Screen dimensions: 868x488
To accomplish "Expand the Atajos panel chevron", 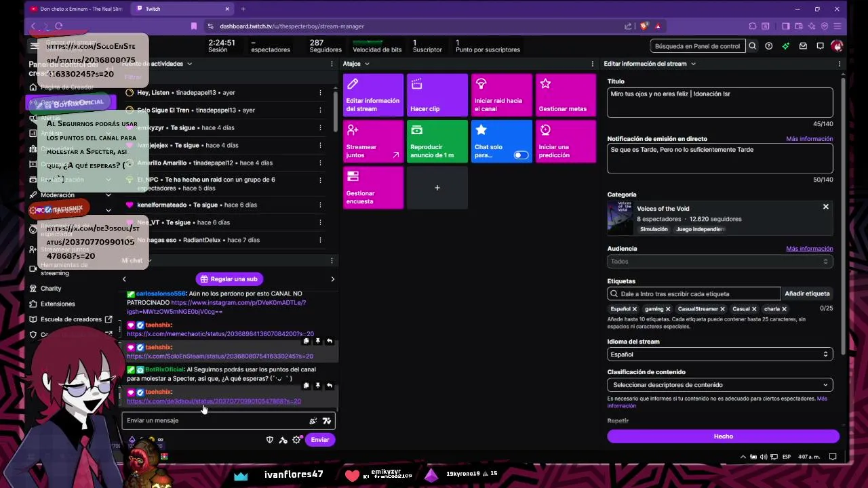I will click(x=367, y=64).
